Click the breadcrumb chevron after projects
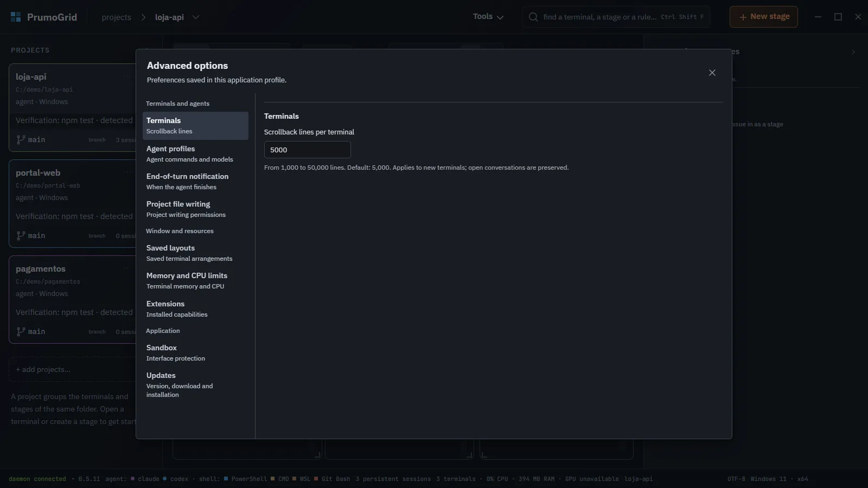 pos(143,17)
